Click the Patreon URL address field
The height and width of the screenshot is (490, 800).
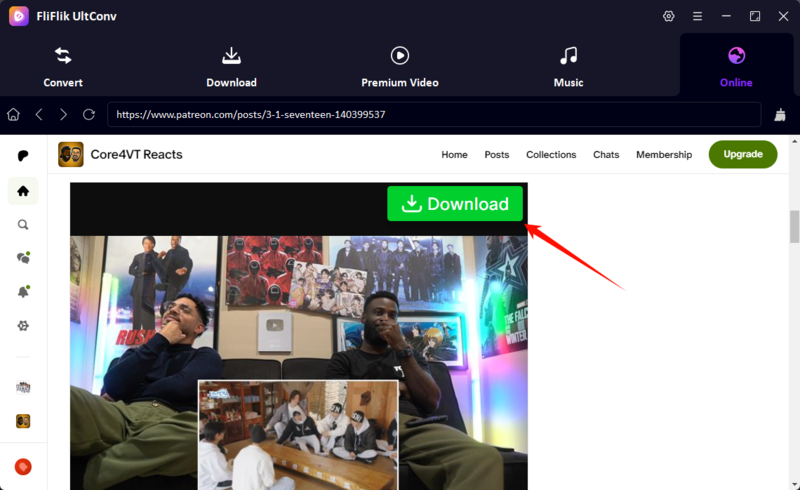click(434, 114)
